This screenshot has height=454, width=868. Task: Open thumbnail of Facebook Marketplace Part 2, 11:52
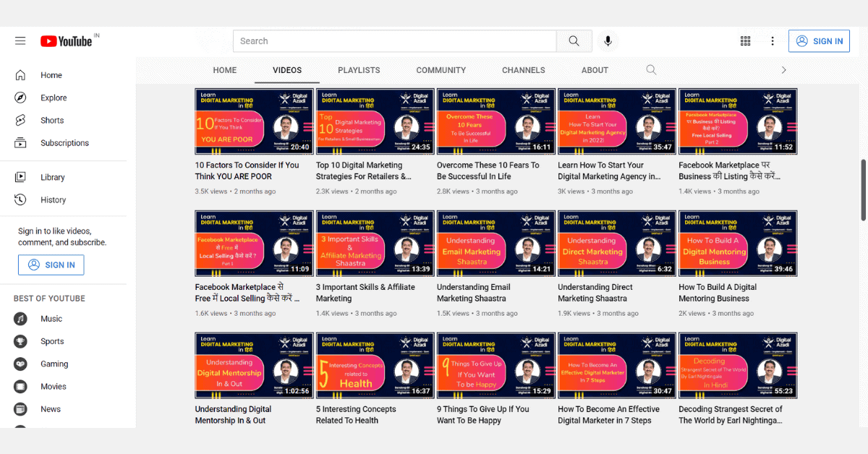[738, 121]
